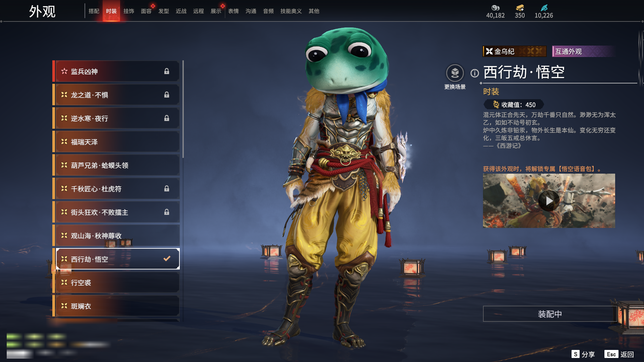This screenshot has height=362, width=644.
Task: Open the 面容 tab
Action: 146,11
